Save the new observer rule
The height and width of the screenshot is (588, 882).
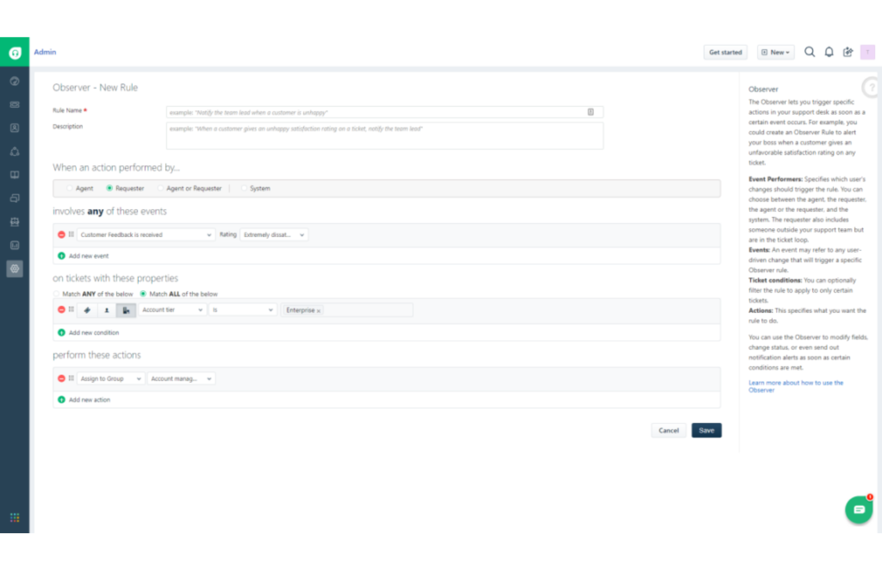pyautogui.click(x=706, y=430)
